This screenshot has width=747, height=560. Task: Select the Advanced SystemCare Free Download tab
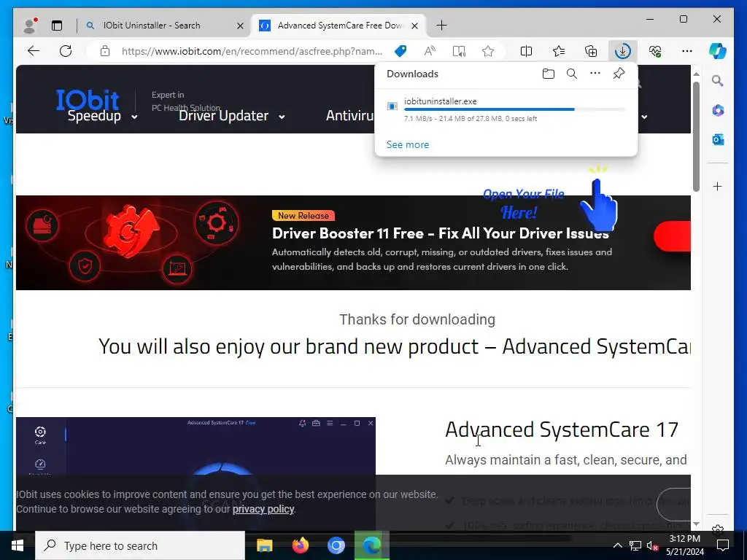coord(339,26)
